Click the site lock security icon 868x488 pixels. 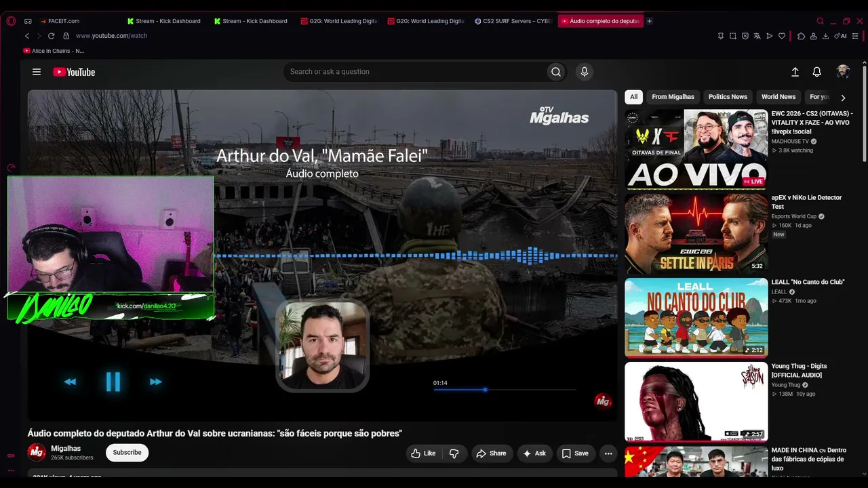tap(66, 36)
